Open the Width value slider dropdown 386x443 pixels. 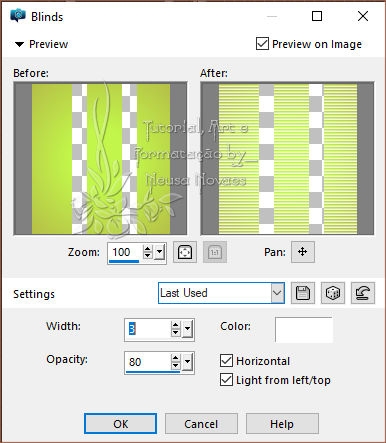point(187,329)
